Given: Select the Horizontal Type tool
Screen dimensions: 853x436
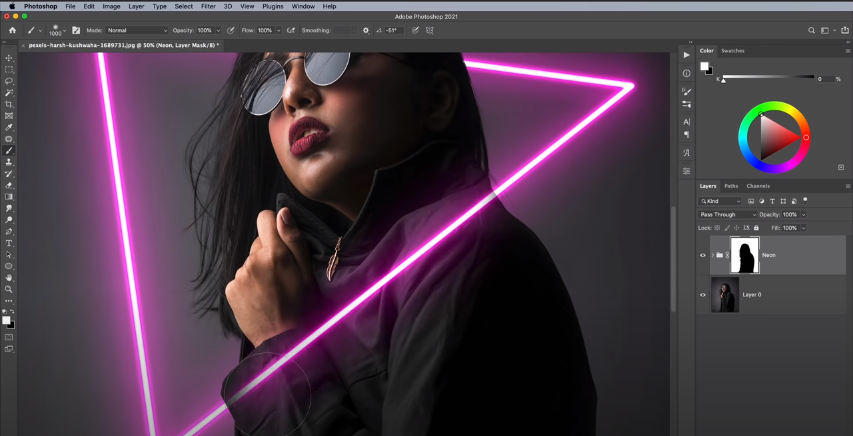Looking at the screenshot, I should coord(9,243).
